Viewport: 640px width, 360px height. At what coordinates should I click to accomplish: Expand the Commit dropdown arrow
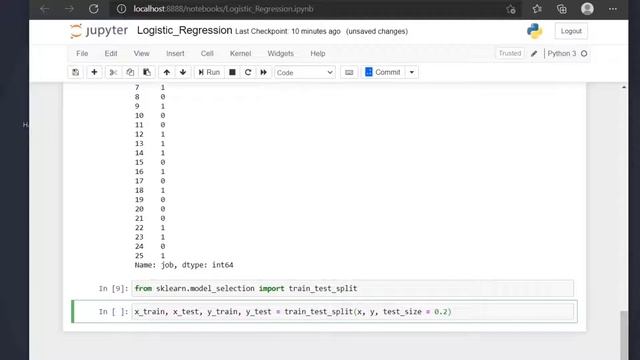pos(411,72)
